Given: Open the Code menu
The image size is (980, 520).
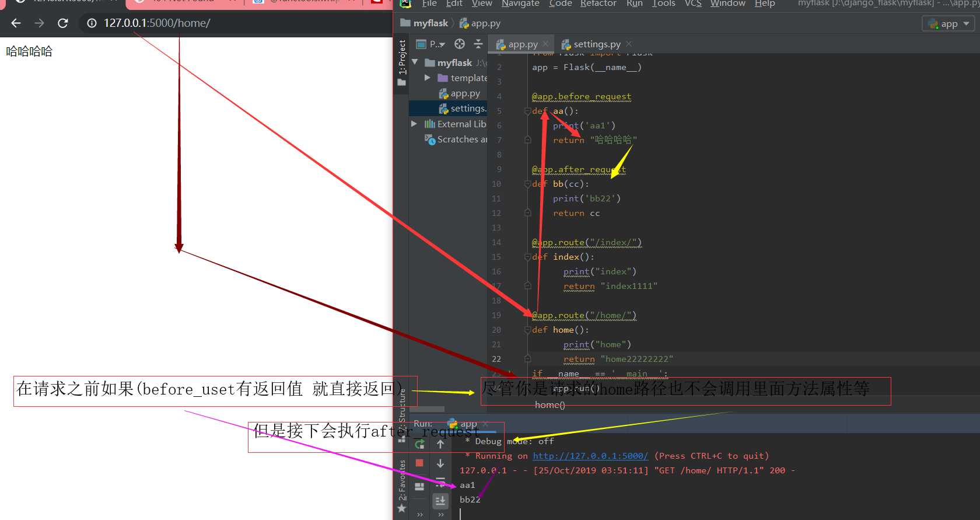Looking at the screenshot, I should tap(560, 4).
